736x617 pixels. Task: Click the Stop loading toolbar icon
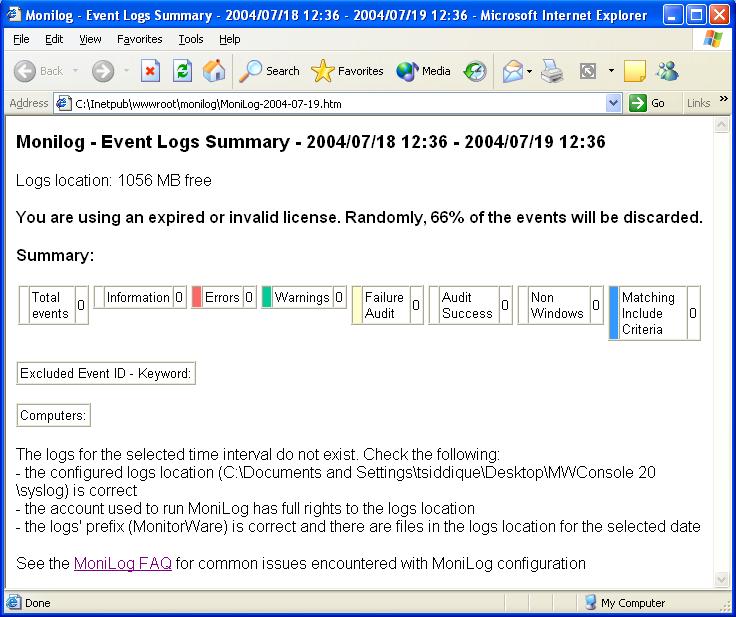point(150,71)
